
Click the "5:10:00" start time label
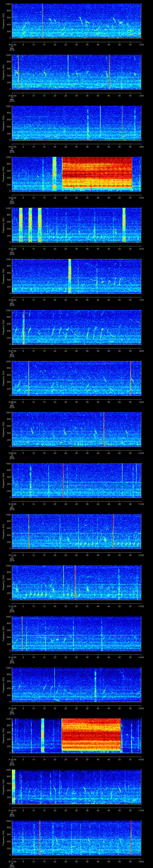(12, 504)
